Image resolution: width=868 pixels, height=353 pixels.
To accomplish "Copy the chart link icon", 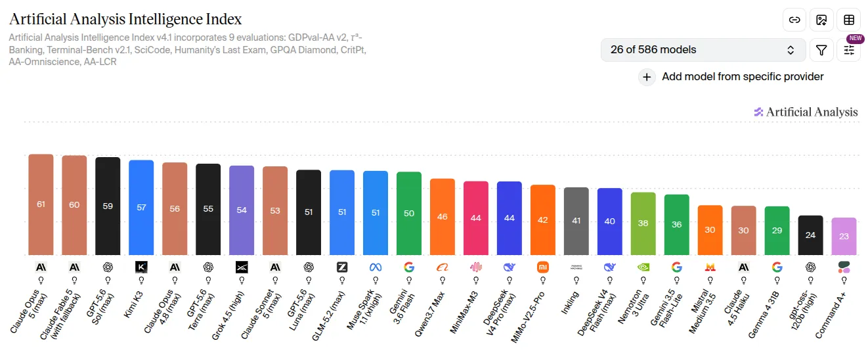I will tap(794, 20).
